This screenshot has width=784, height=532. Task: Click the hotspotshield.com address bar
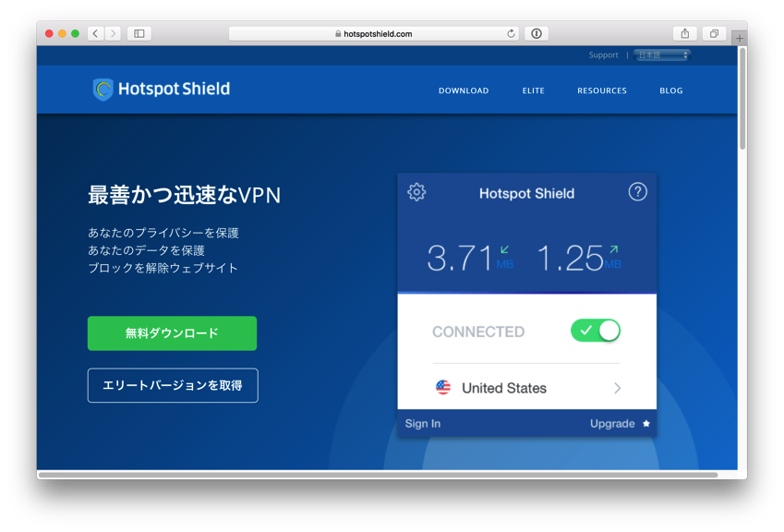click(x=373, y=33)
